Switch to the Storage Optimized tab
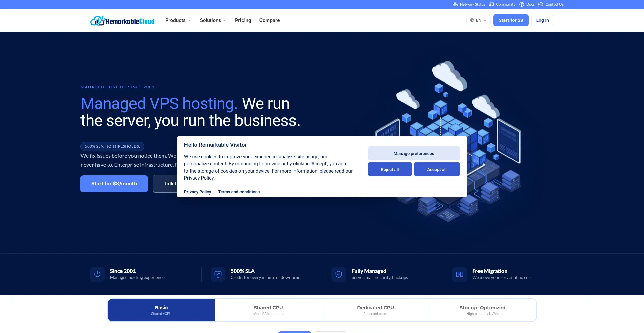This screenshot has width=644, height=333. coord(482,310)
